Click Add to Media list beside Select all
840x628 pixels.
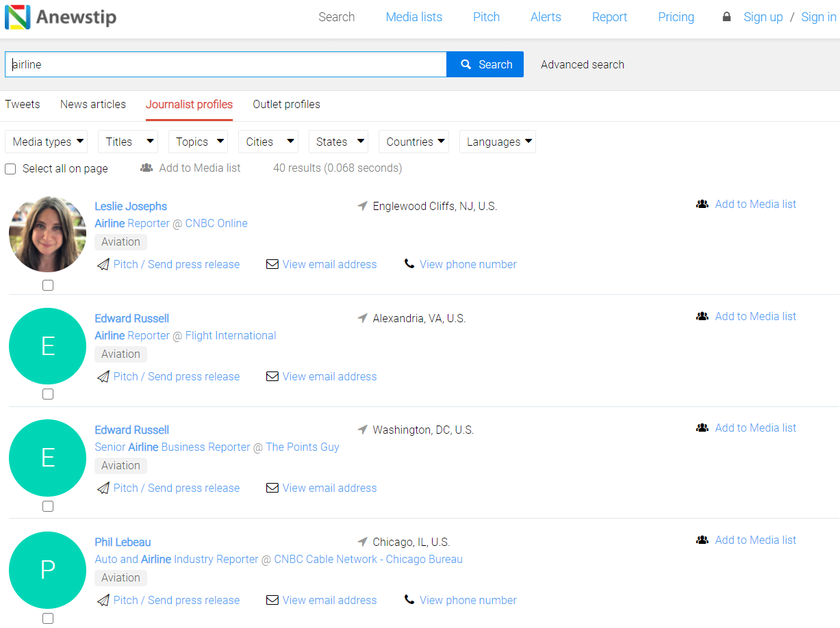tap(200, 168)
